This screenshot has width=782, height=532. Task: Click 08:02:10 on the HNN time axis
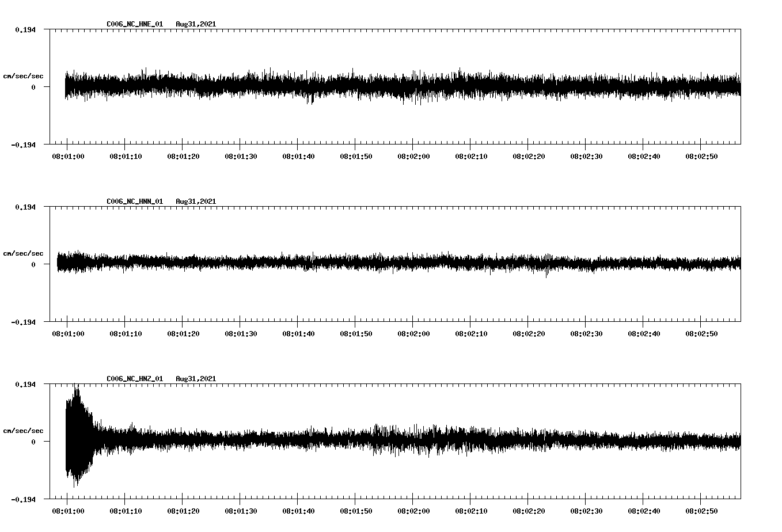[471, 334]
